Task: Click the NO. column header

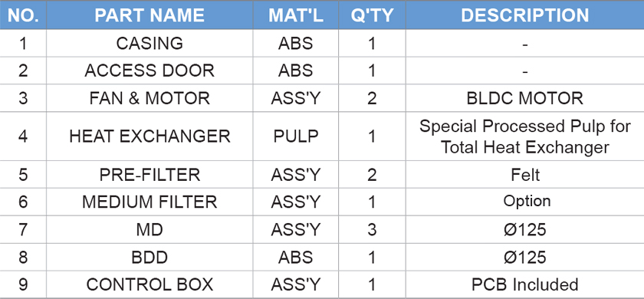Action: click(23, 15)
